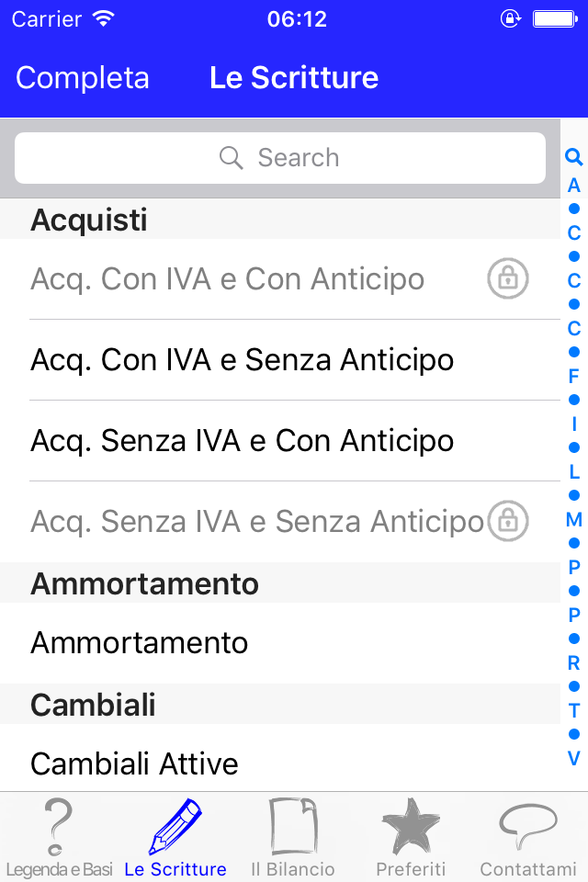
Task: Click the Search field
Action: tap(280, 158)
